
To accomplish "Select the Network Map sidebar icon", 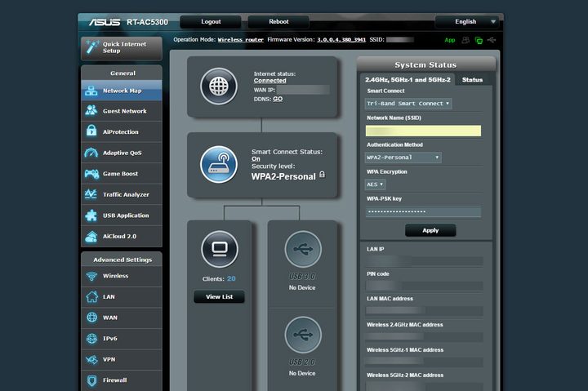I will [91, 91].
